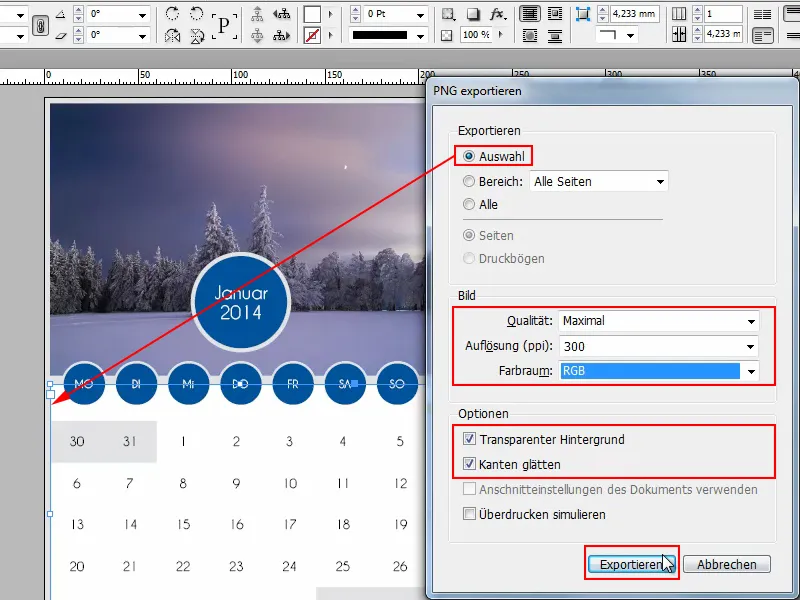Open the stroke weight 0 Pt dropdown

coord(421,15)
